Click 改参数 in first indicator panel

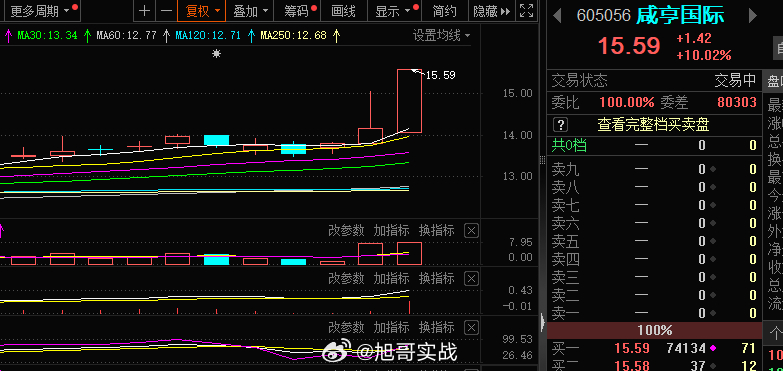[x=346, y=230]
